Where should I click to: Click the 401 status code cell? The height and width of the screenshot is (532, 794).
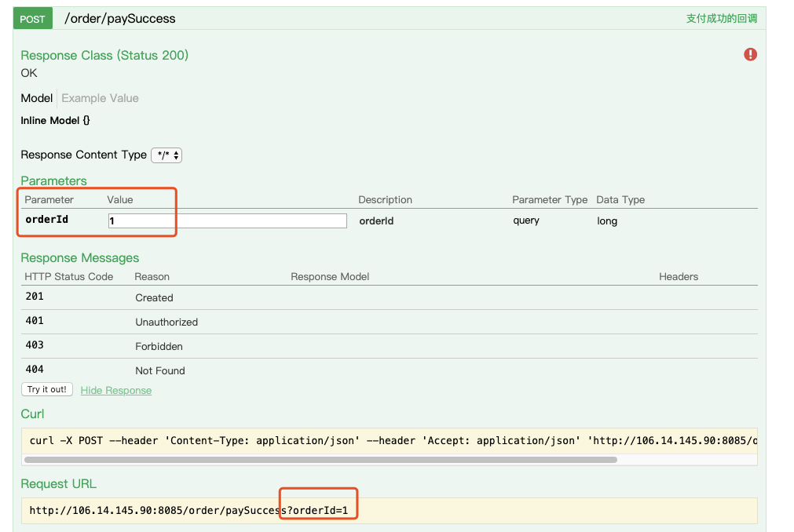pos(35,321)
